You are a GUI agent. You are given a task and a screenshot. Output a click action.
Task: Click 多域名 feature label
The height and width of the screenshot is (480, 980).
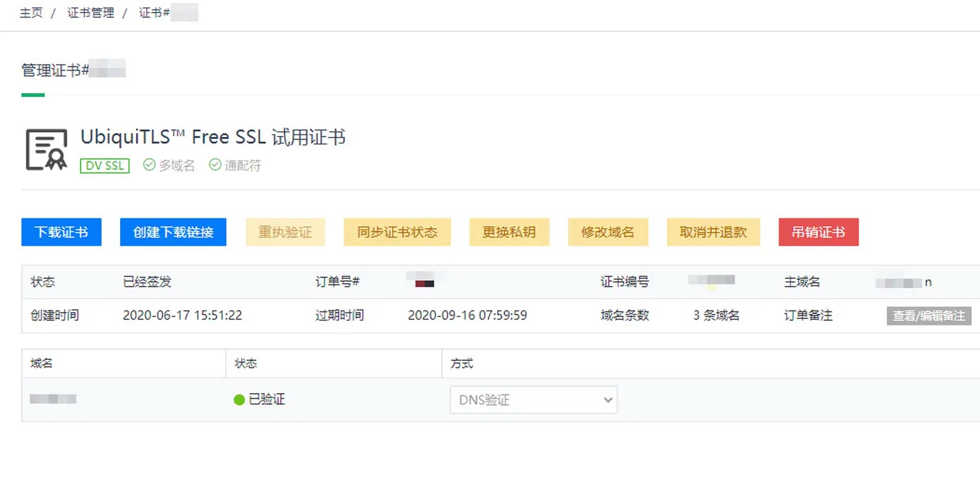[x=177, y=165]
